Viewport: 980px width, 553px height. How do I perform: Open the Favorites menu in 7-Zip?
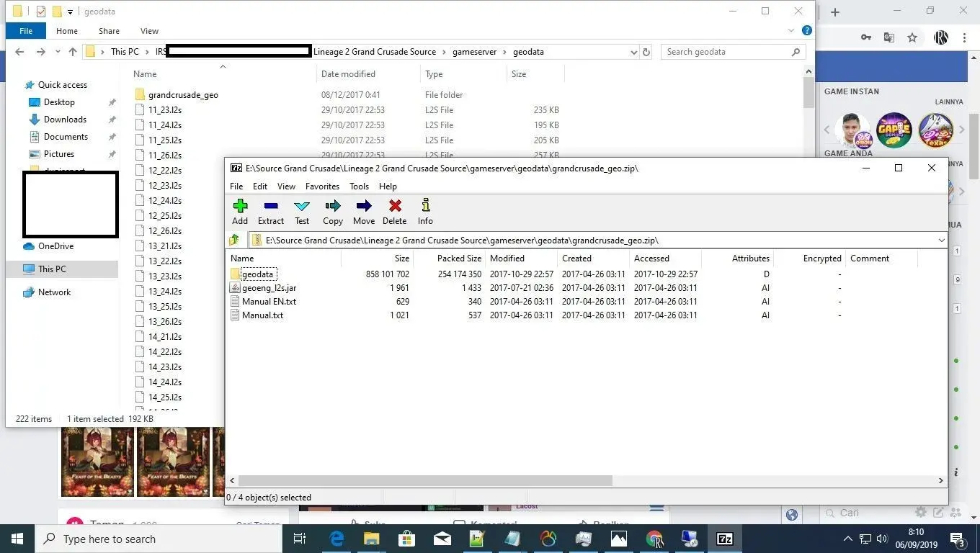[x=322, y=186]
